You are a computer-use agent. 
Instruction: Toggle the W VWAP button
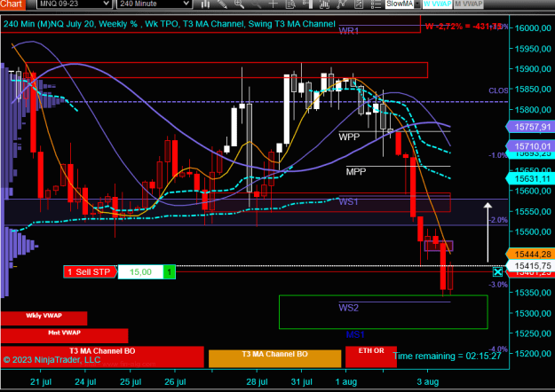[437, 4]
